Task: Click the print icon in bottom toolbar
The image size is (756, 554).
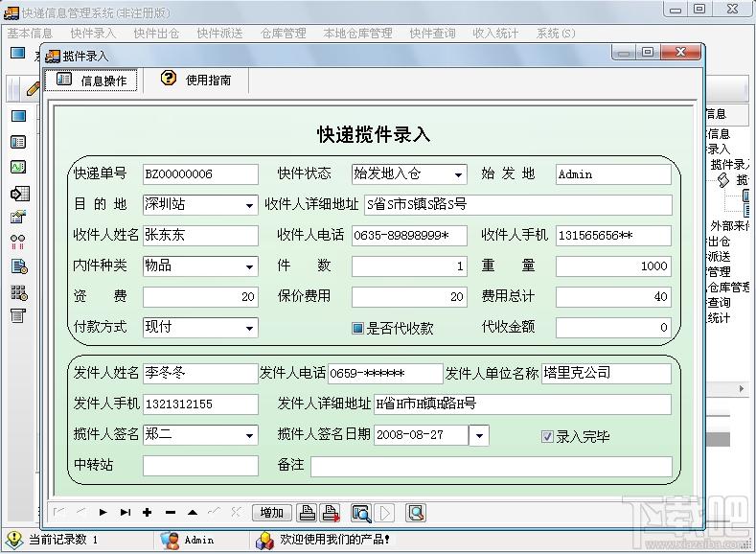Action: click(308, 513)
